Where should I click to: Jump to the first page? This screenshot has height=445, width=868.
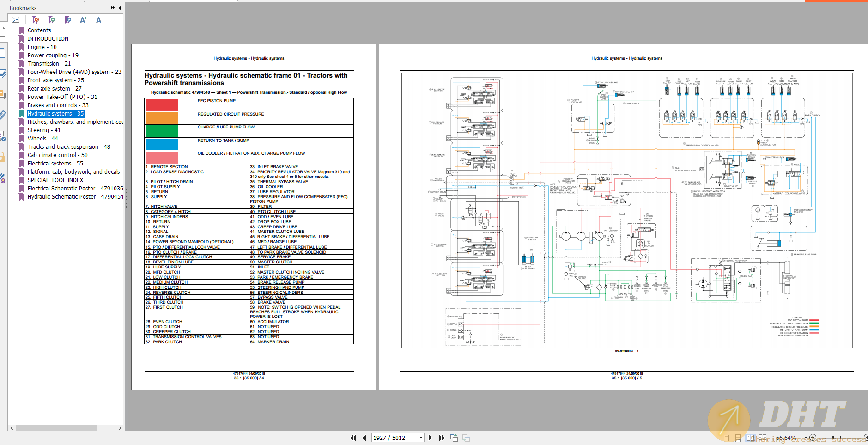click(353, 438)
